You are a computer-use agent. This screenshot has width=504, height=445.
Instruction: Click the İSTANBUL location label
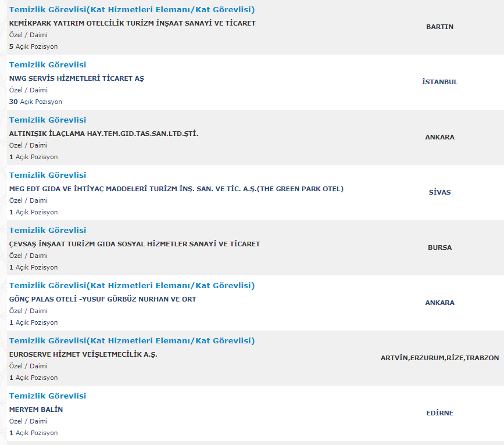click(x=439, y=82)
